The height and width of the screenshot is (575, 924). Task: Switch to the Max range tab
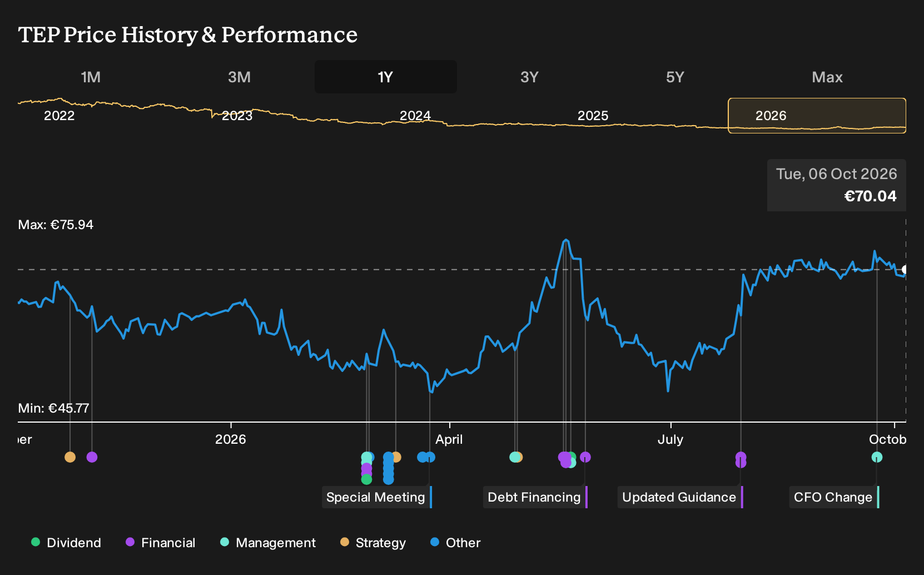coord(827,77)
